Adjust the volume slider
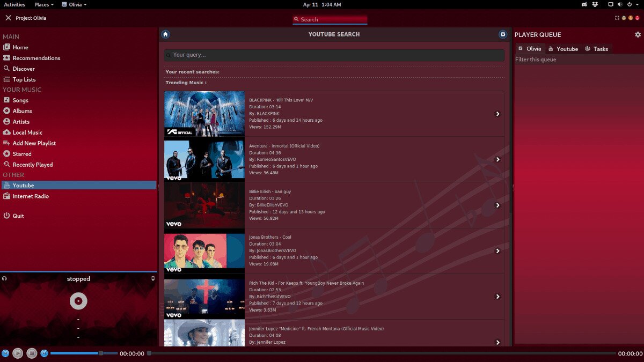Image resolution: width=644 pixels, height=362 pixels. click(x=84, y=353)
